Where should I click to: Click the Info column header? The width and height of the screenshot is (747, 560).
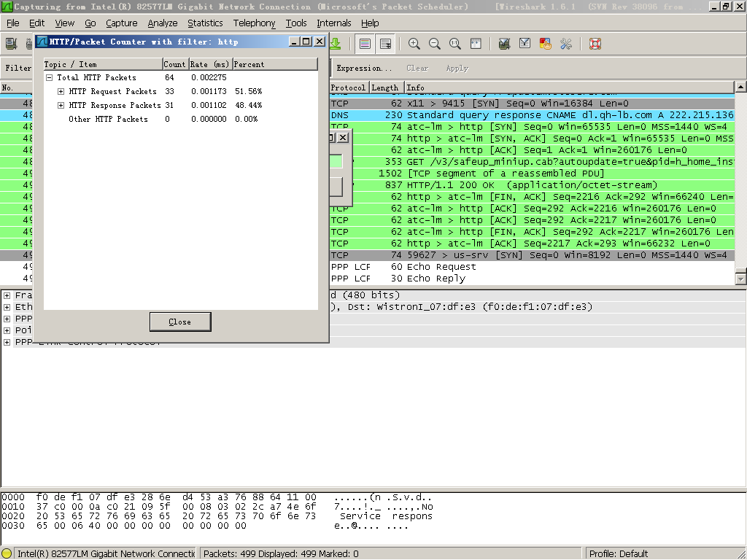pyautogui.click(x=569, y=87)
